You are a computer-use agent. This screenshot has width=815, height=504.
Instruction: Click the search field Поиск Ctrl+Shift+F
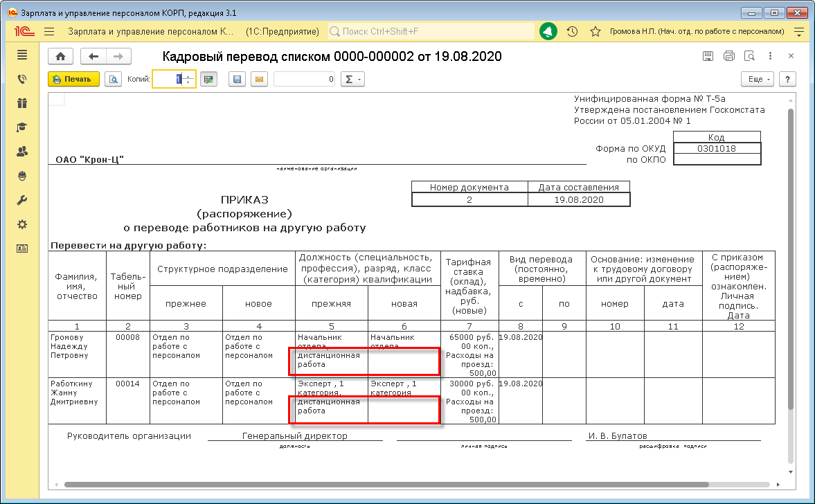[431, 32]
